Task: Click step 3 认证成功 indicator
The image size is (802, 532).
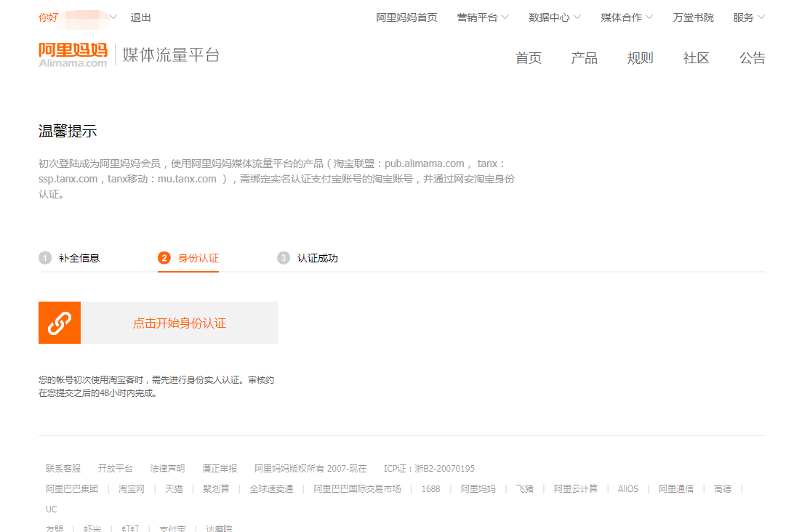Action: pyautogui.click(x=308, y=258)
